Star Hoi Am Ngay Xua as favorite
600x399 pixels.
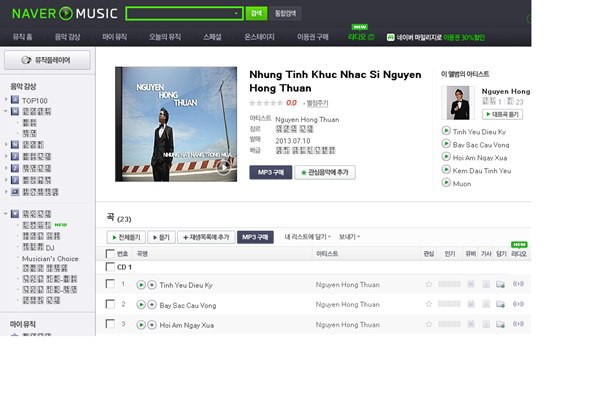pyautogui.click(x=429, y=324)
